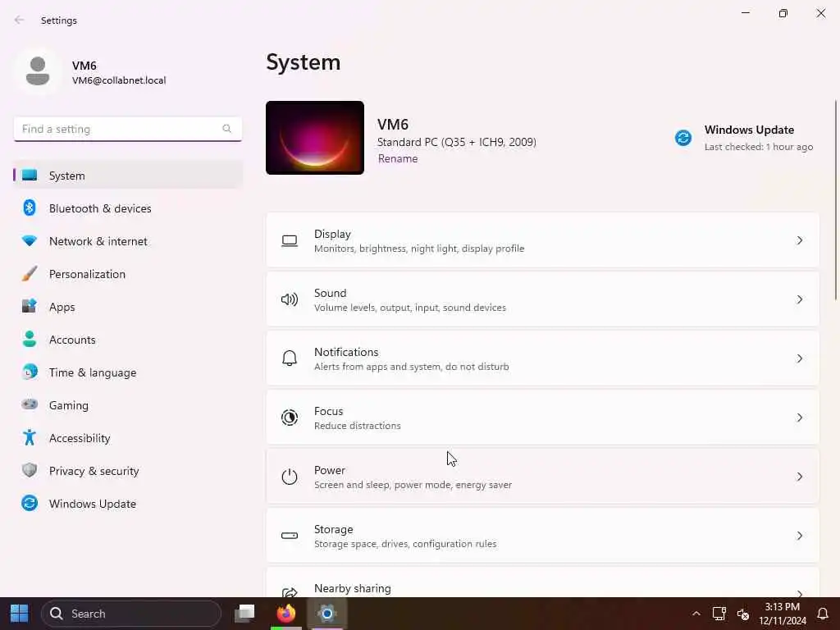Click the vertical scrollbar thumb
Screen dimensions: 840x630
[835, 200]
